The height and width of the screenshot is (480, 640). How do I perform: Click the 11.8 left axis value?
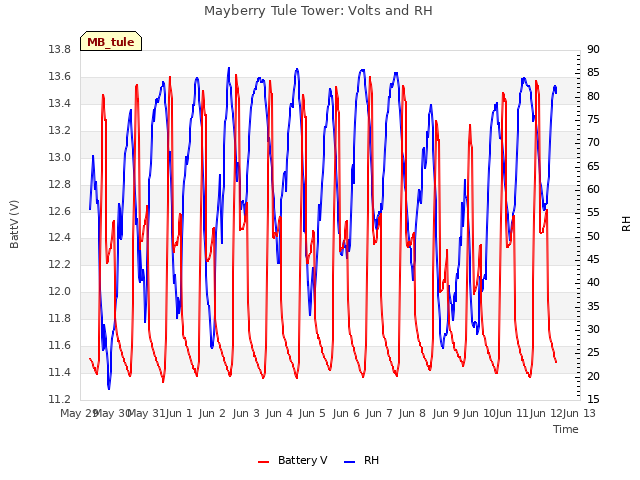[x=60, y=318]
